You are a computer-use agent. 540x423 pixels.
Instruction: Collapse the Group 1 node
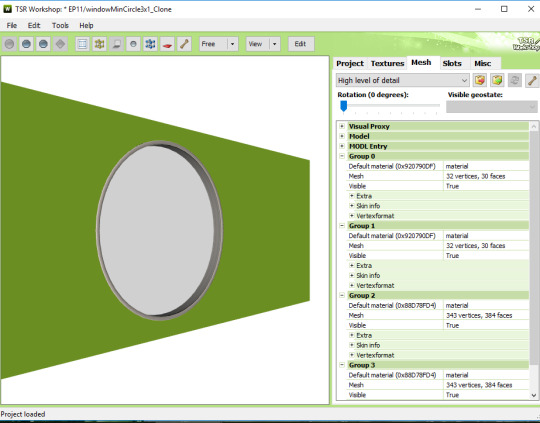342,226
